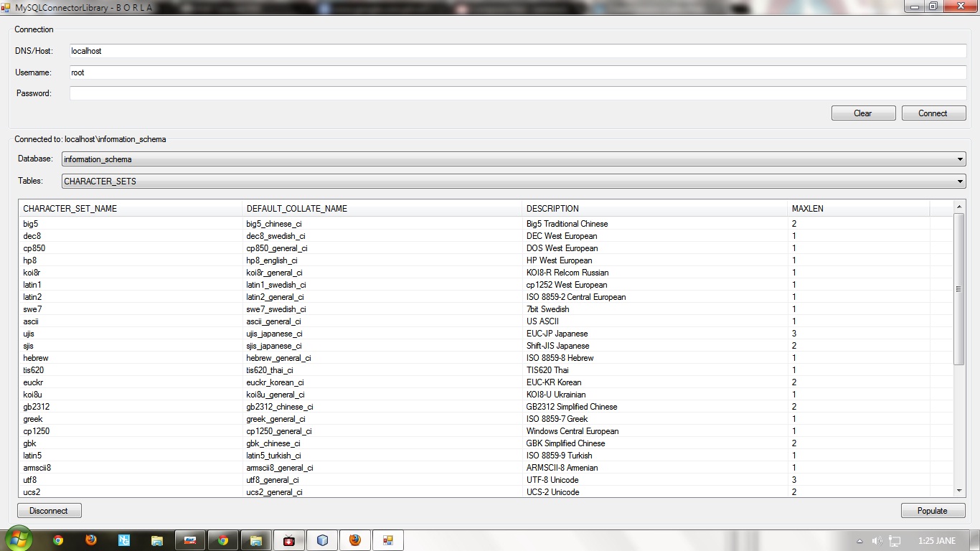Viewport: 980px width, 551px height.
Task: Focus the Username field containing root
Action: click(518, 72)
